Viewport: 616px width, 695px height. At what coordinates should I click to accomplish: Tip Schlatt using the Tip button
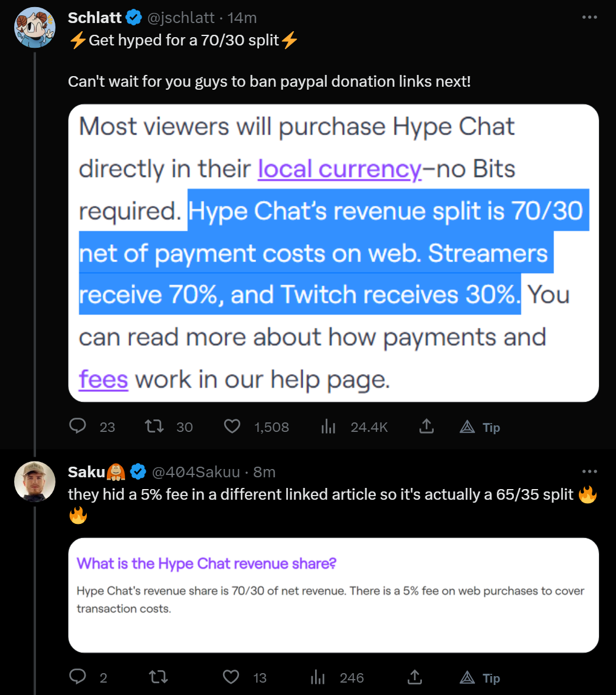pos(480,427)
